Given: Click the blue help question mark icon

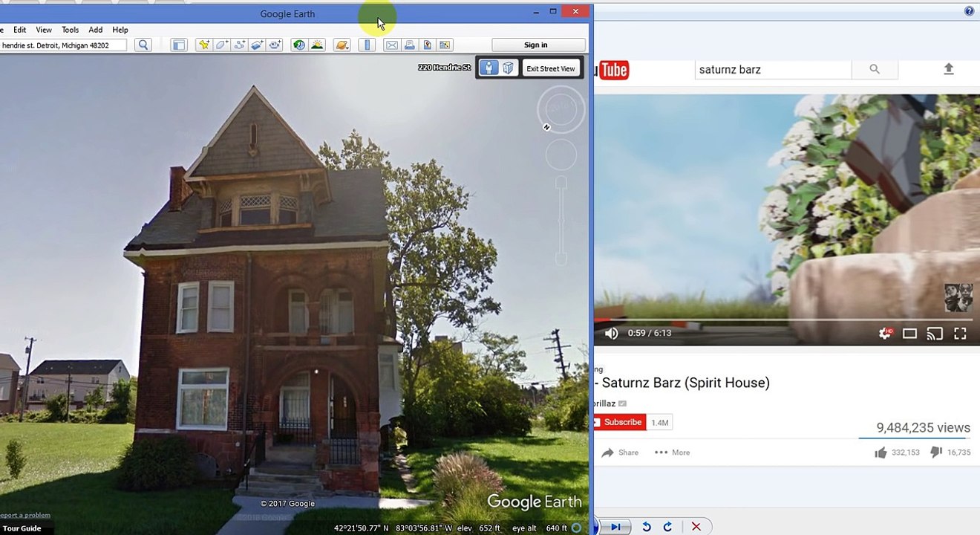Looking at the screenshot, I should (969, 11).
